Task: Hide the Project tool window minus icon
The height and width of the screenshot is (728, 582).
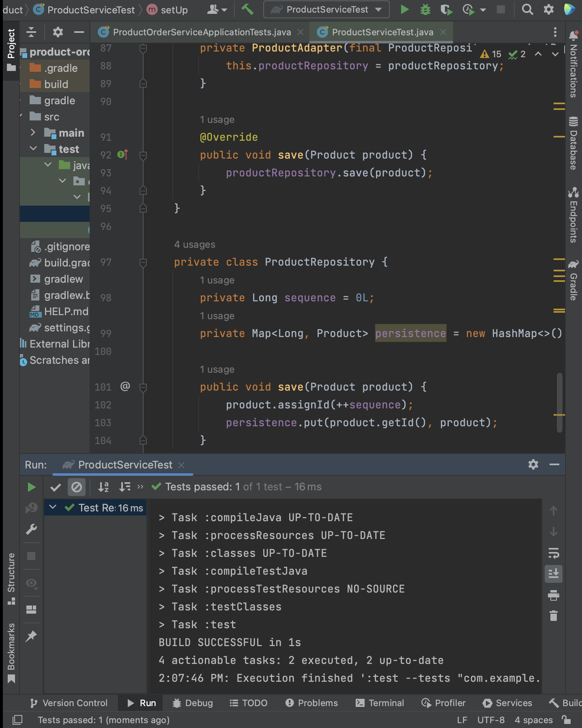Action: (x=79, y=32)
